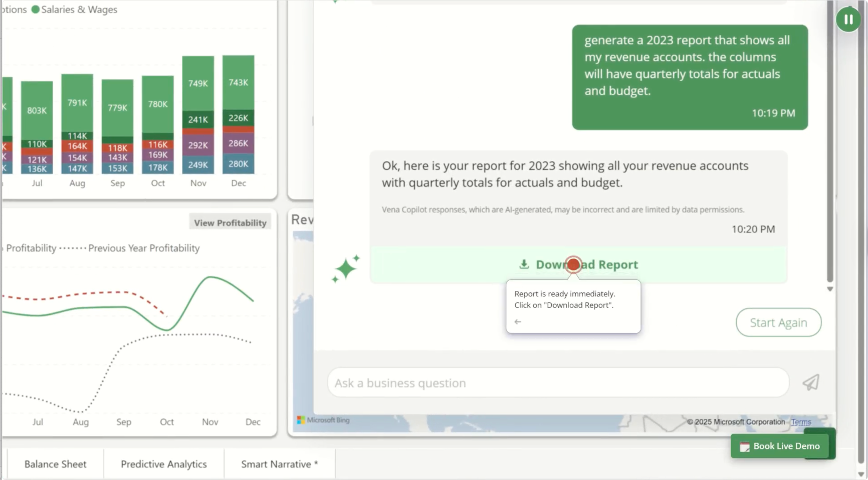Image resolution: width=868 pixels, height=480 pixels.
Task: Toggle the Salaries & Wages legend item
Action: pyautogui.click(x=75, y=9)
